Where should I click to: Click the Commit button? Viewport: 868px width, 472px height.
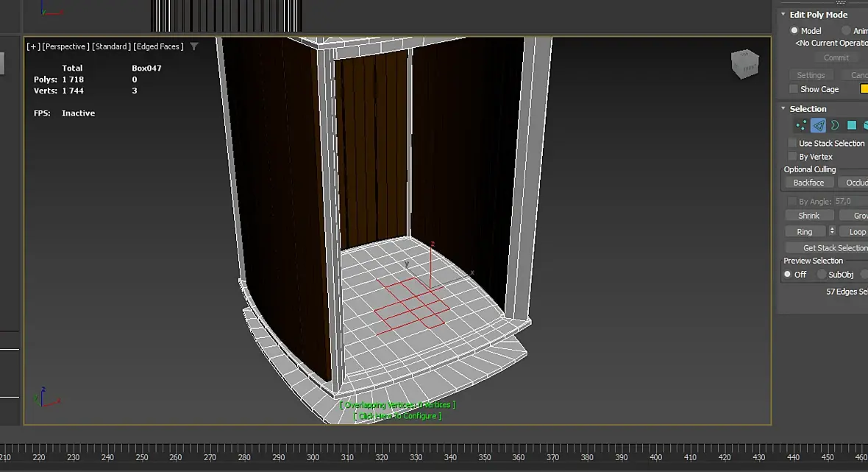click(836, 57)
